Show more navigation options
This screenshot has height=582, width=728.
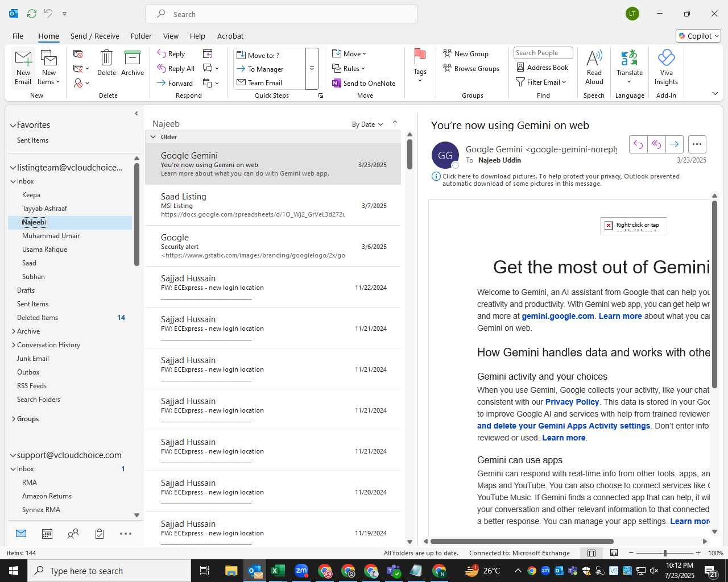(126, 534)
